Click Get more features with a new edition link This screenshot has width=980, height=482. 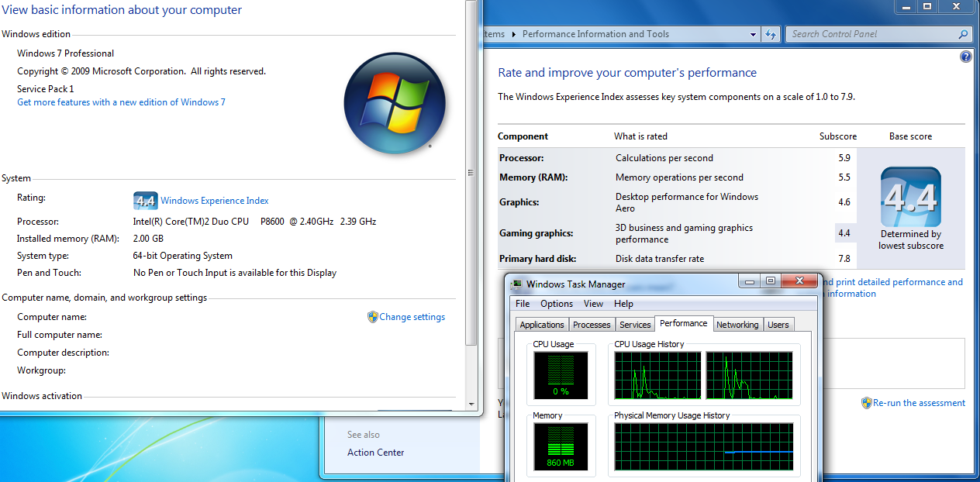(x=121, y=102)
